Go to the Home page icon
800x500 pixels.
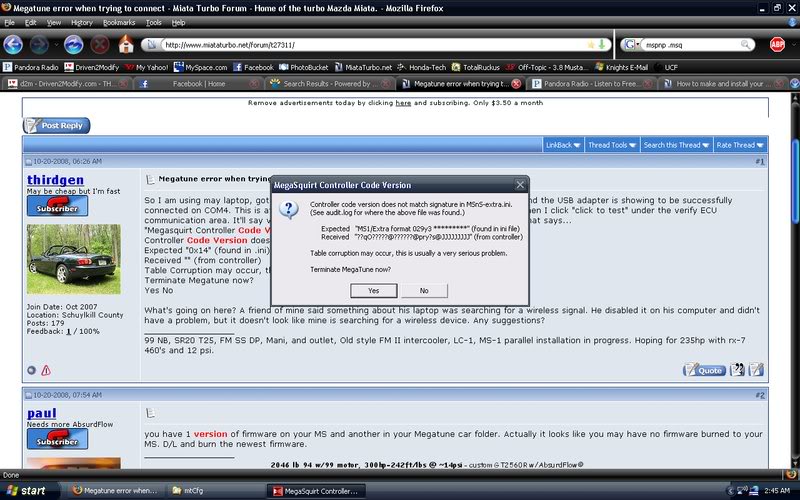tap(126, 44)
